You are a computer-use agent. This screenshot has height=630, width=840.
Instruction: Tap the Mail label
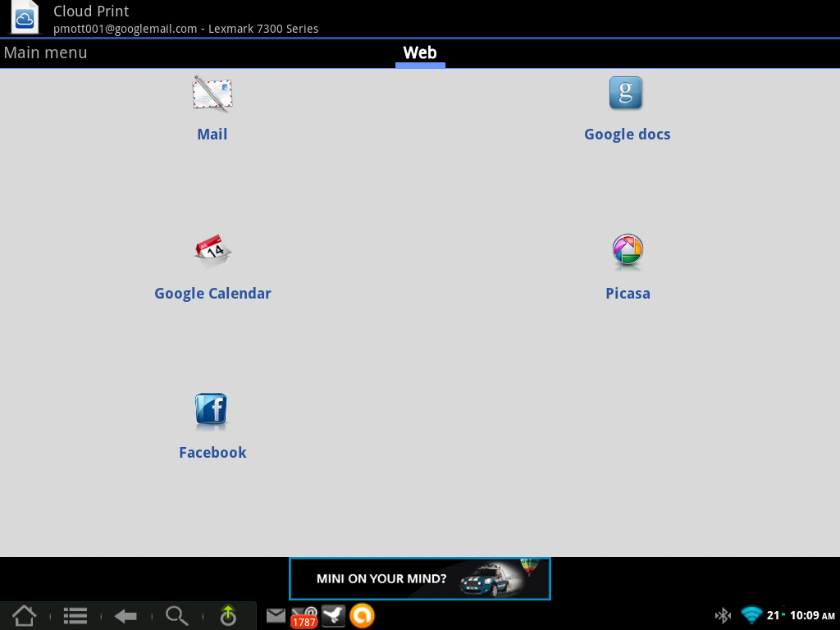tap(212, 134)
